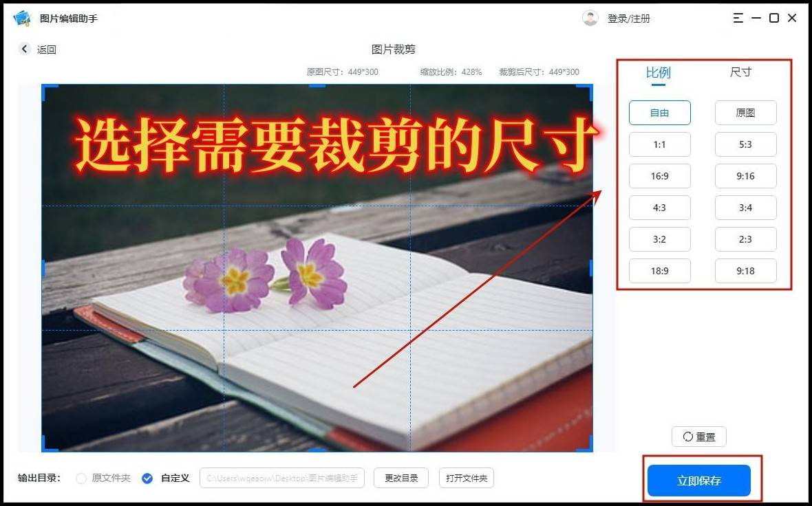Viewport: 812px width, 506px height.
Task: Click the 重置 reset button
Action: (x=698, y=437)
